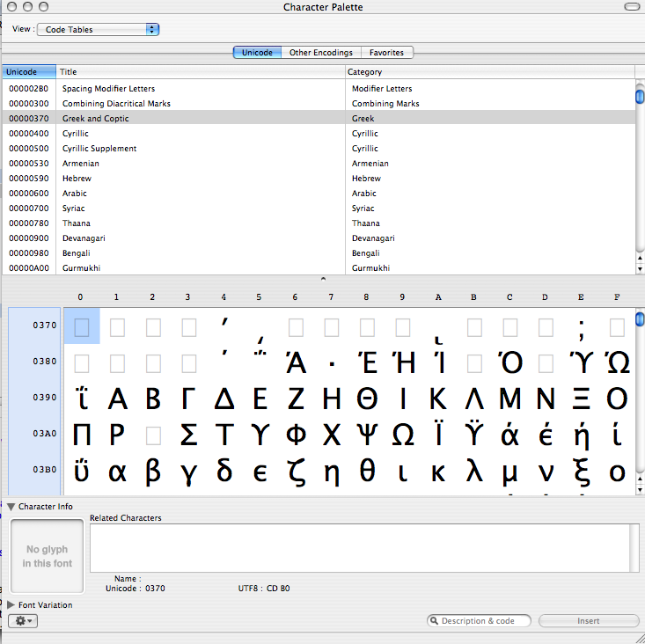
Task: Click the toolbar toggle pill button in title bar
Action: tap(632, 6)
